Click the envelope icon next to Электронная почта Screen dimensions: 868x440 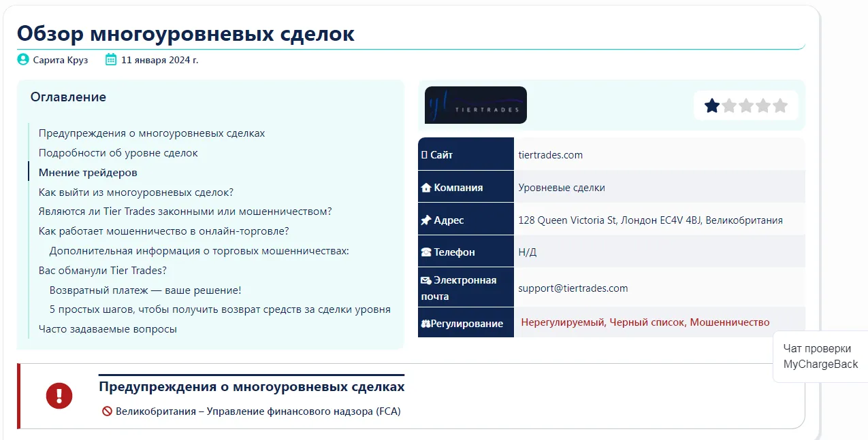tap(426, 280)
